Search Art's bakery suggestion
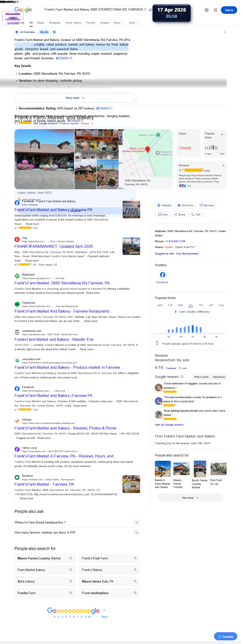The width and height of the screenshot is (244, 644). [x=45, y=581]
